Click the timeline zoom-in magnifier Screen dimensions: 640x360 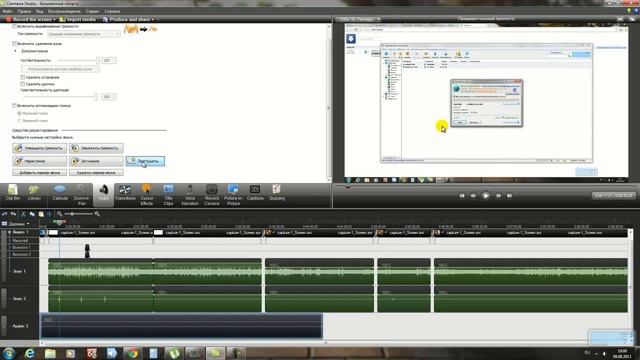pyautogui.click(x=97, y=214)
